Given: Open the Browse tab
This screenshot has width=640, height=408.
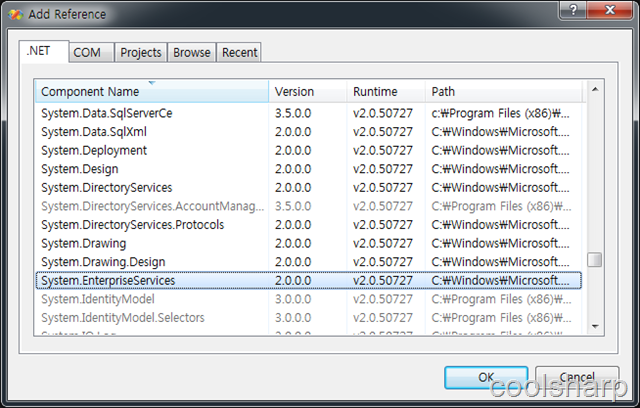Looking at the screenshot, I should 191,53.
